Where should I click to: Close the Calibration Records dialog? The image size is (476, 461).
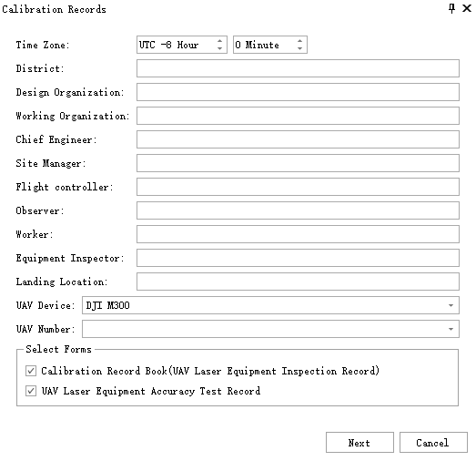coord(467,8)
